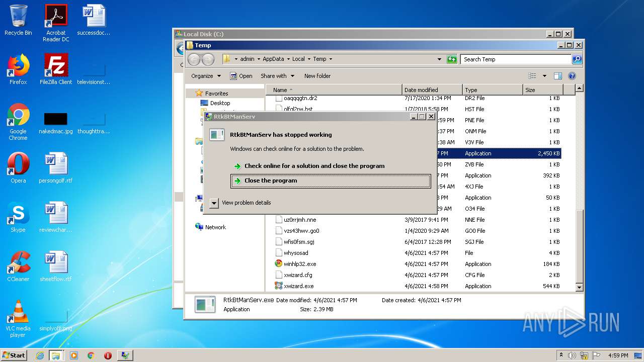Select Network in navigation pane
Image resolution: width=644 pixels, height=362 pixels.
pos(215,227)
